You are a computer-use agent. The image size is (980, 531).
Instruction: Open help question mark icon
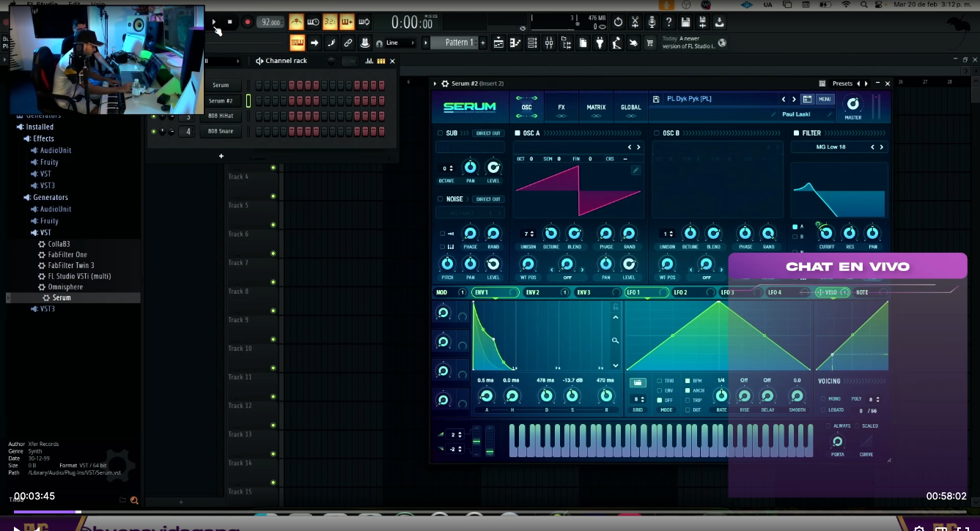tap(668, 22)
